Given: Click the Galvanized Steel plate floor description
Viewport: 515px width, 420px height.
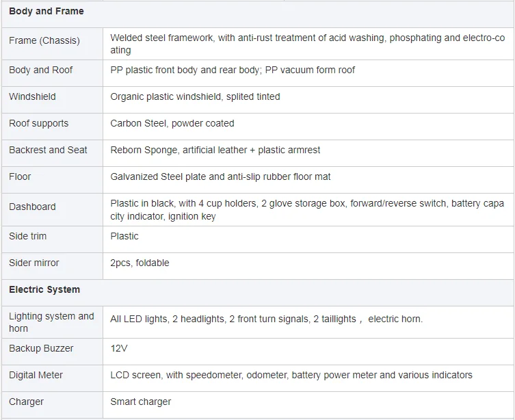Looking at the screenshot, I should point(220,177).
